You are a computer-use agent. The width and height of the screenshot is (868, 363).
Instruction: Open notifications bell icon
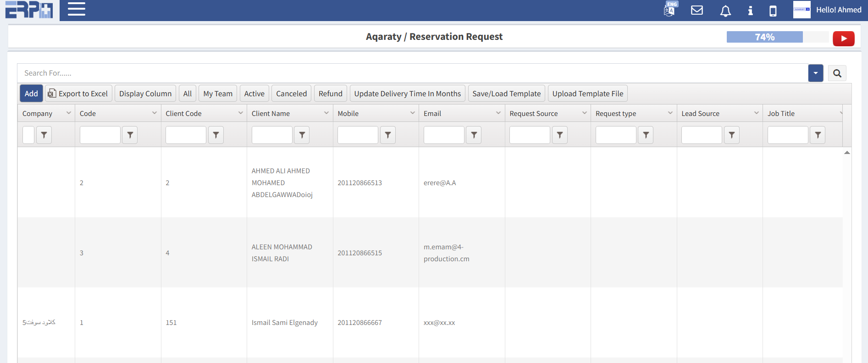tap(725, 11)
